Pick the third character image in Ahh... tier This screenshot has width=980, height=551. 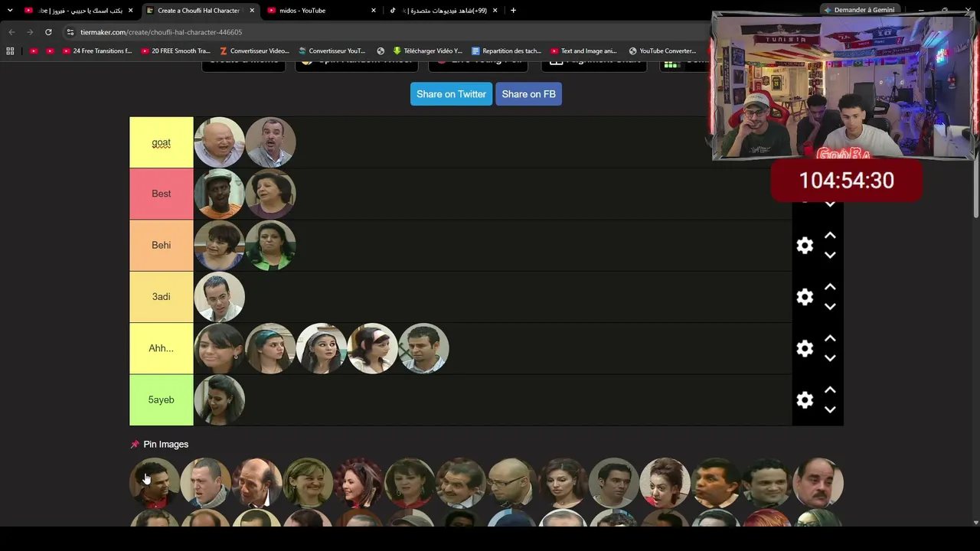coord(322,348)
